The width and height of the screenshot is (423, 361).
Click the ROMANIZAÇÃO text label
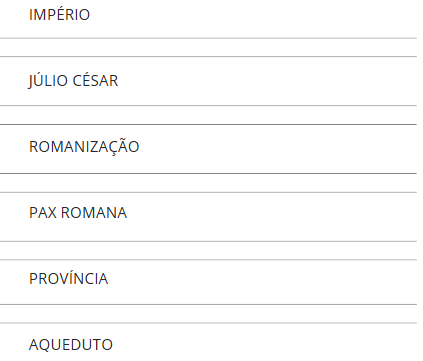[x=84, y=147]
